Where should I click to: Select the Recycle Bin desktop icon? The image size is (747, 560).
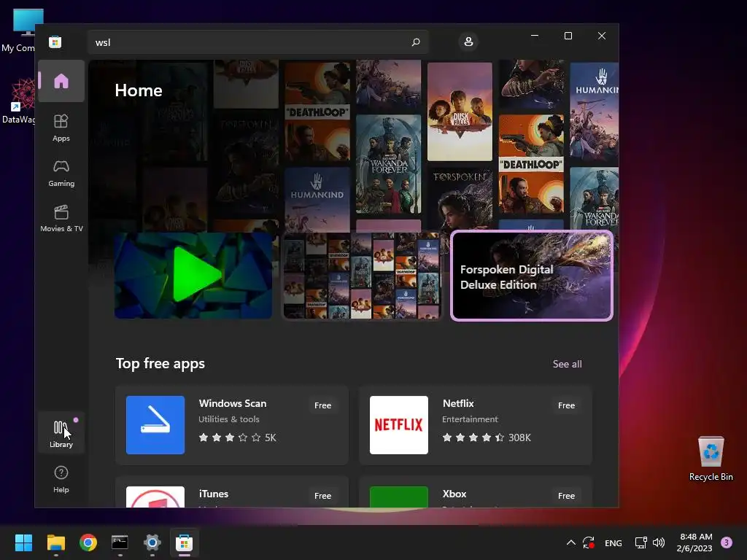click(x=711, y=458)
